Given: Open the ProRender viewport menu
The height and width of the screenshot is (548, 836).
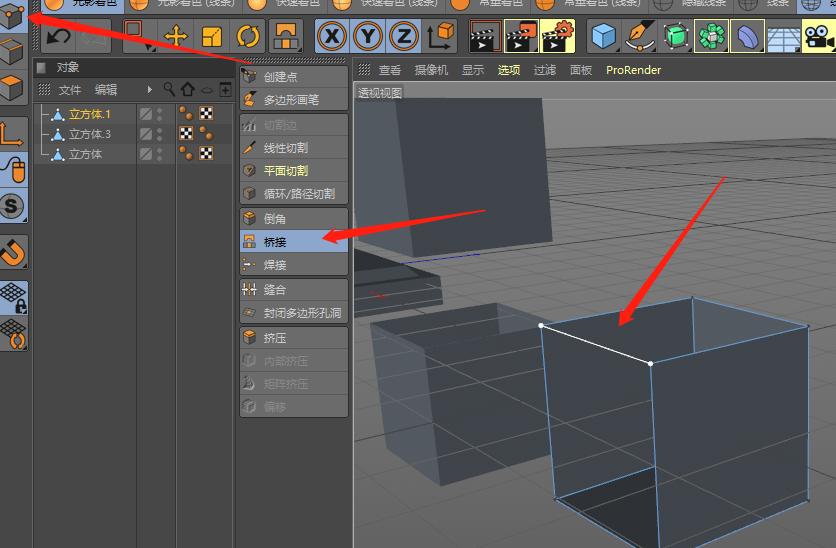Looking at the screenshot, I should pyautogui.click(x=633, y=70).
